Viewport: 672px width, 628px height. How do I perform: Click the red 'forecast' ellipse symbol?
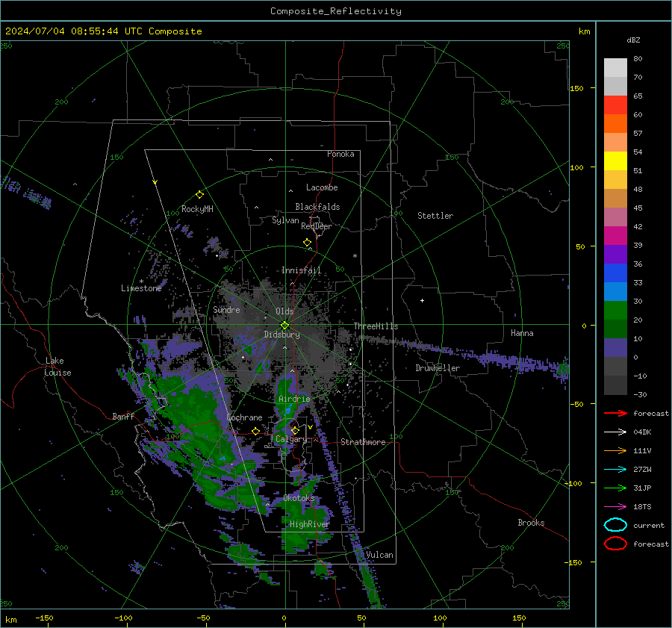tap(615, 544)
